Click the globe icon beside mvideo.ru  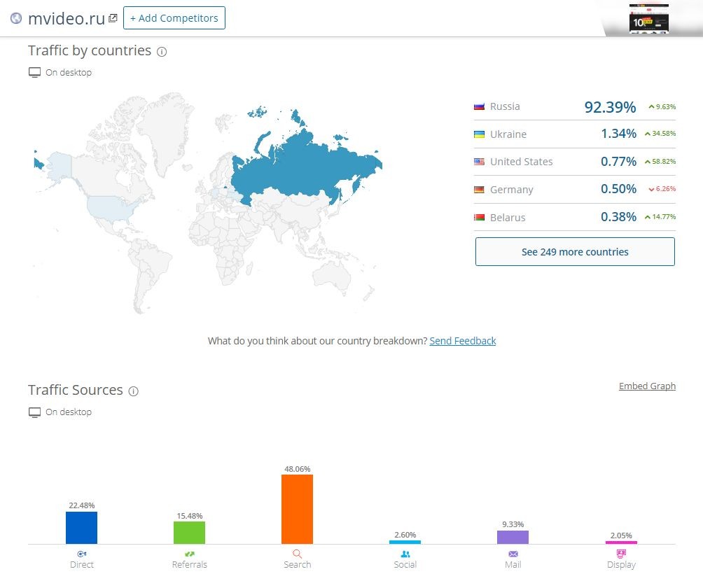click(x=16, y=18)
